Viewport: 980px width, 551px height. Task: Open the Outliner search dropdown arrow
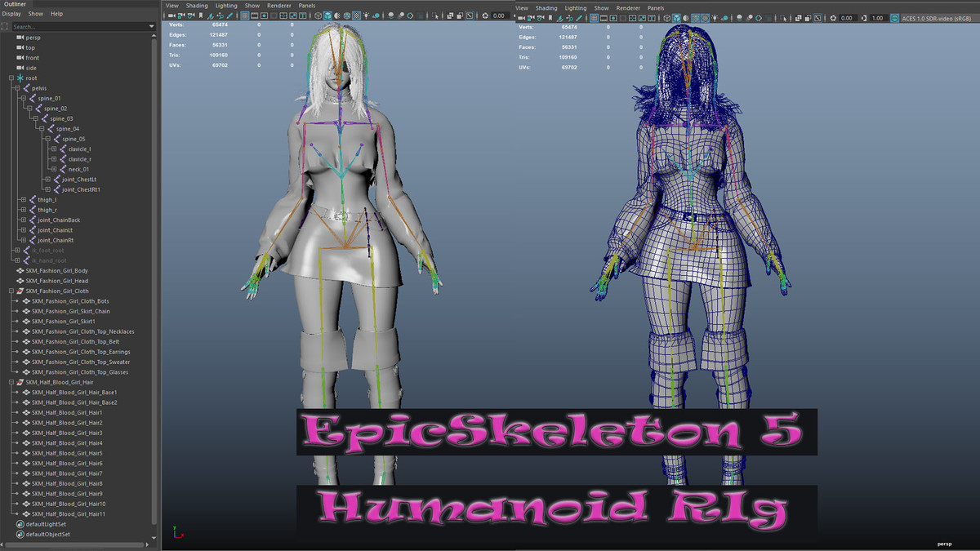[152, 27]
